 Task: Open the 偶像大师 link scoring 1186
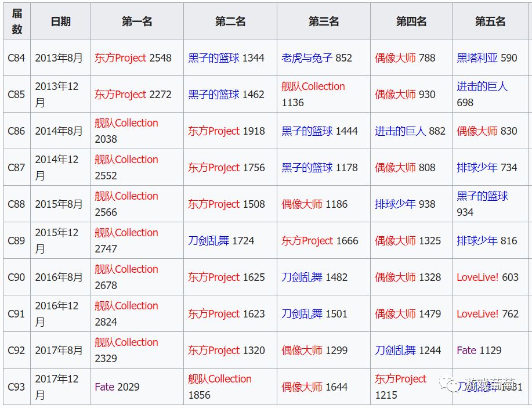coord(302,204)
